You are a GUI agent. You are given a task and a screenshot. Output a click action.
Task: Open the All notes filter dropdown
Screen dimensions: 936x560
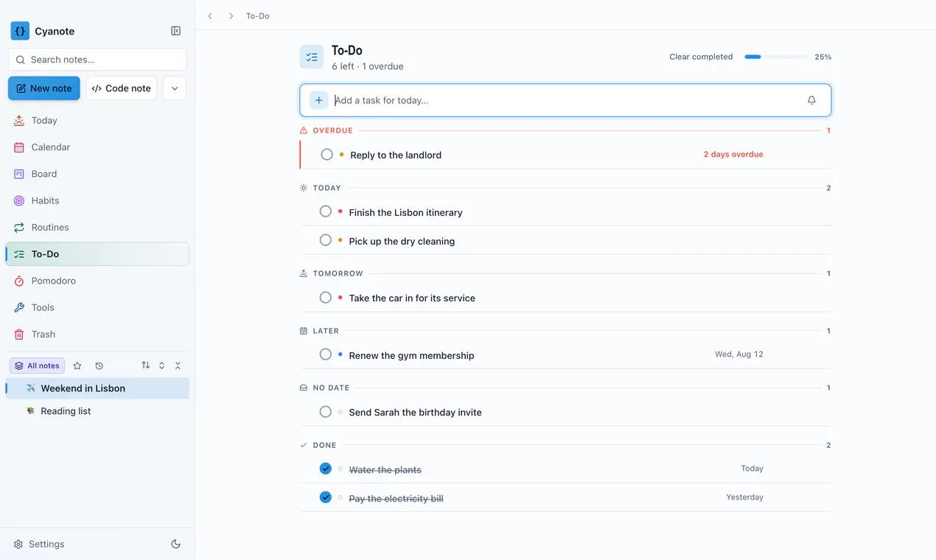pos(37,365)
